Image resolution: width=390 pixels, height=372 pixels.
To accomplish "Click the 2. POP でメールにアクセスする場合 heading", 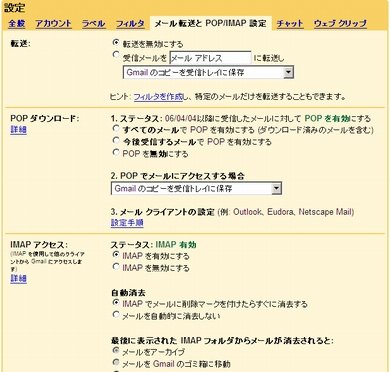I will (x=178, y=176).
